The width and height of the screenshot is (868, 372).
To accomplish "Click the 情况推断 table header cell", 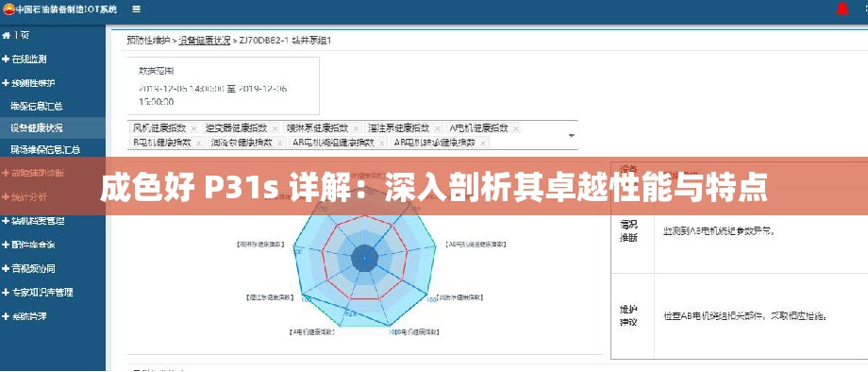I will tap(629, 231).
